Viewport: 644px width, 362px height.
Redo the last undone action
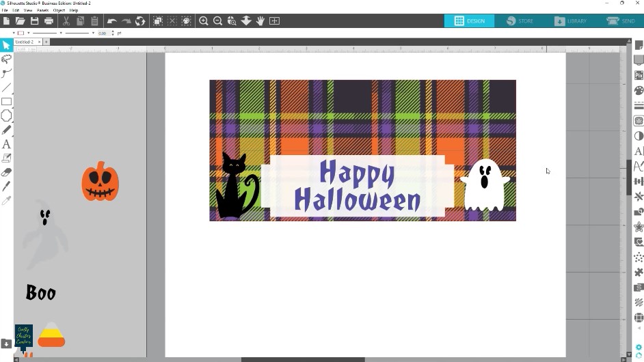click(126, 21)
